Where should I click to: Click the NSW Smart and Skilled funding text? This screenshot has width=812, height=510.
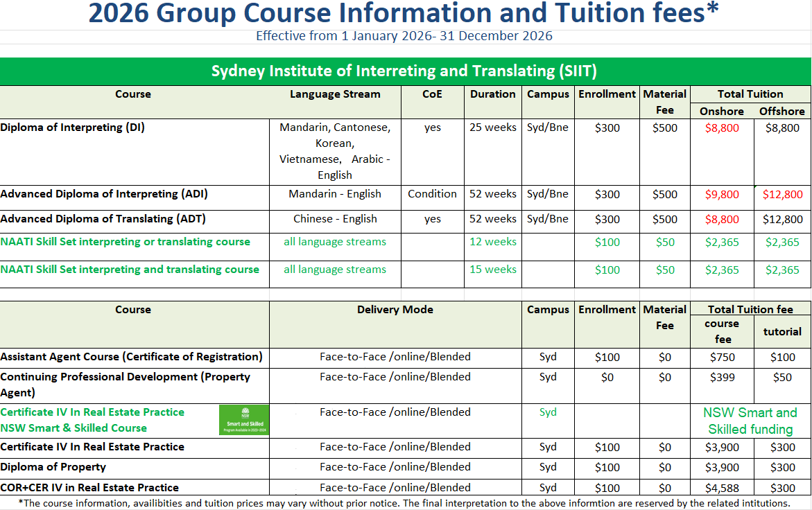point(750,421)
